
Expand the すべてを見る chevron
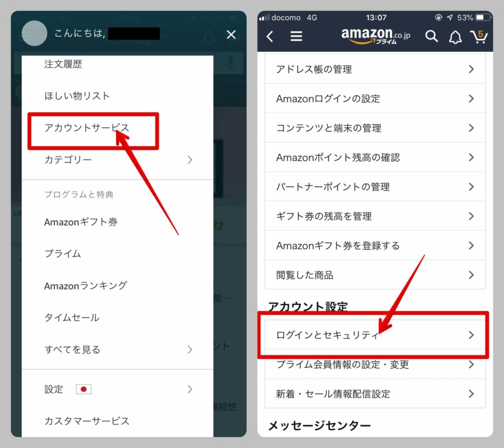[x=190, y=350]
